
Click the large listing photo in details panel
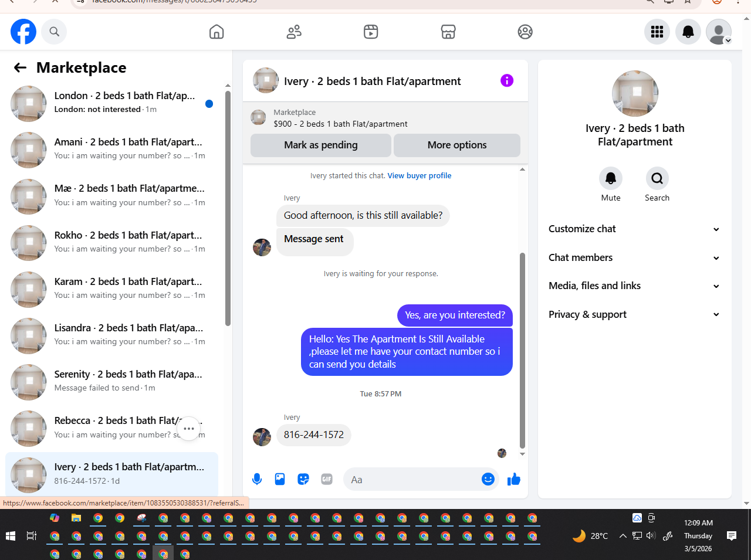(x=635, y=94)
